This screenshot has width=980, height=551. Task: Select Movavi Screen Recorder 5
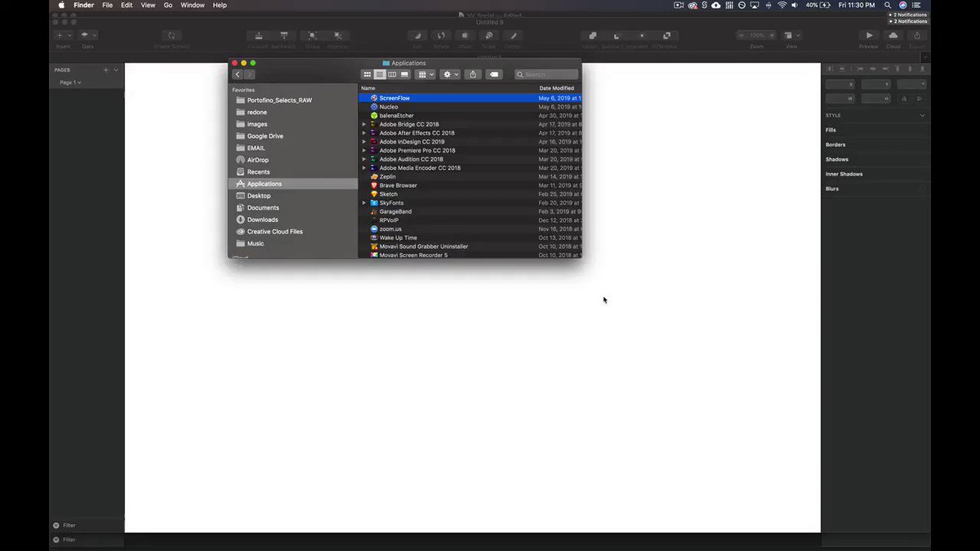[x=470, y=256]
